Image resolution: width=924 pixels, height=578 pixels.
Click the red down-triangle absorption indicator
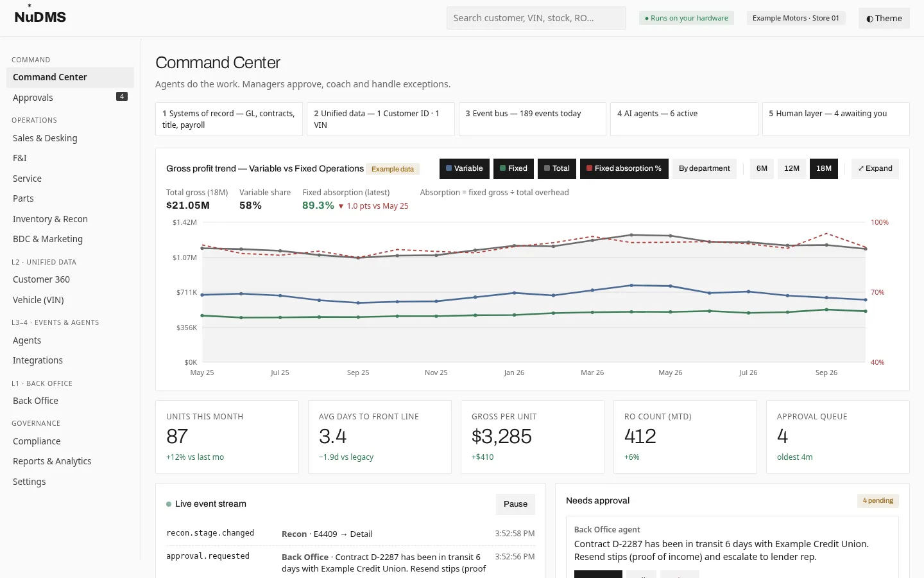click(x=341, y=206)
